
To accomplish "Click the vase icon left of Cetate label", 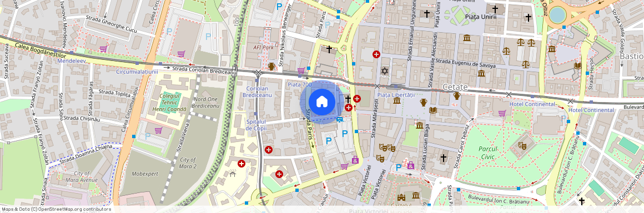I will click(x=456, y=95).
